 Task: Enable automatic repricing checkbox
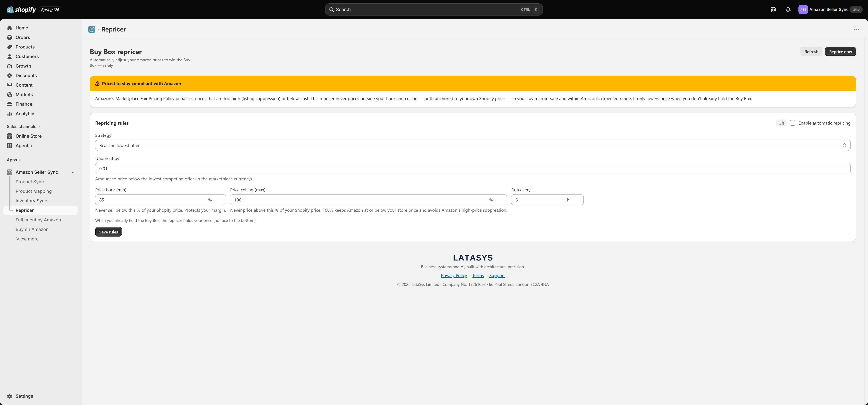(x=792, y=123)
